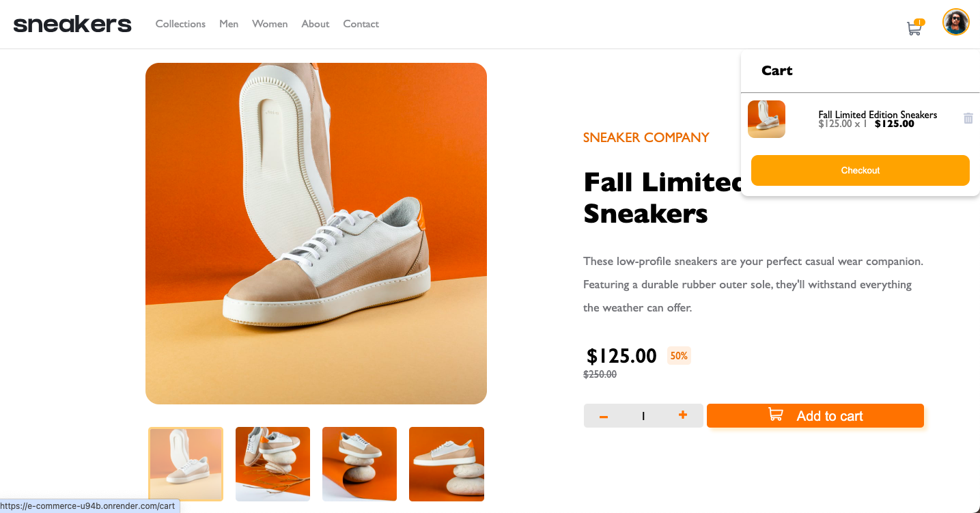Visit the Contact page

tap(361, 24)
